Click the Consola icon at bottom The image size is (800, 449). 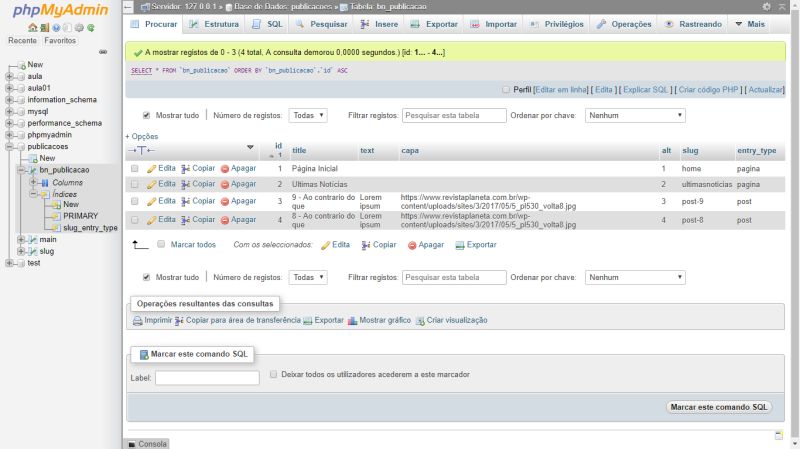[132, 444]
